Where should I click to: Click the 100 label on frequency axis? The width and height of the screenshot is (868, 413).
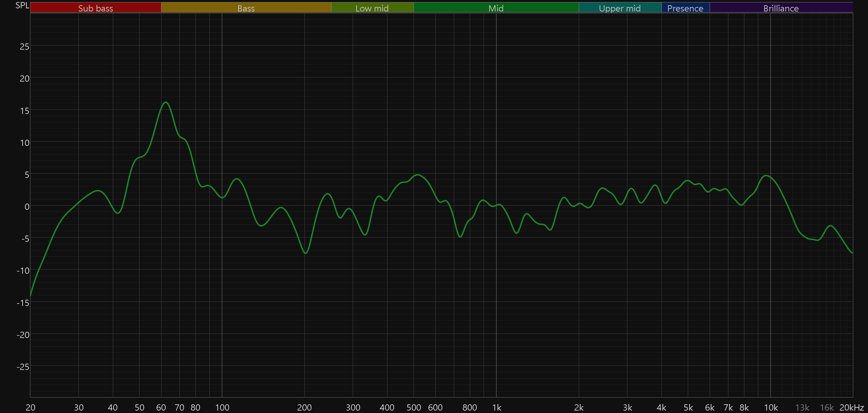pyautogui.click(x=222, y=407)
